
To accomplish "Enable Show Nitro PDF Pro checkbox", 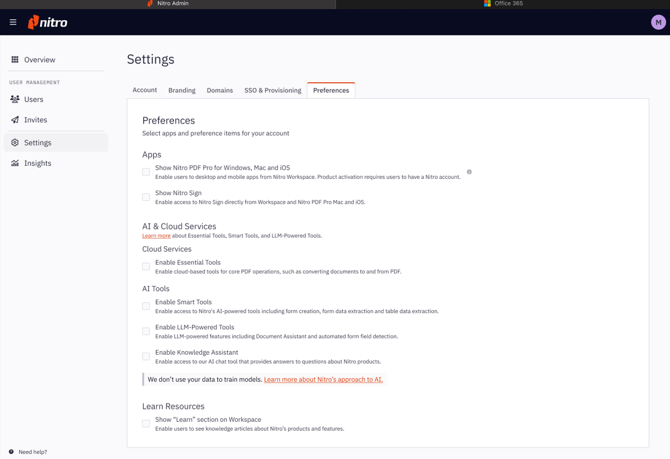I will coord(146,172).
